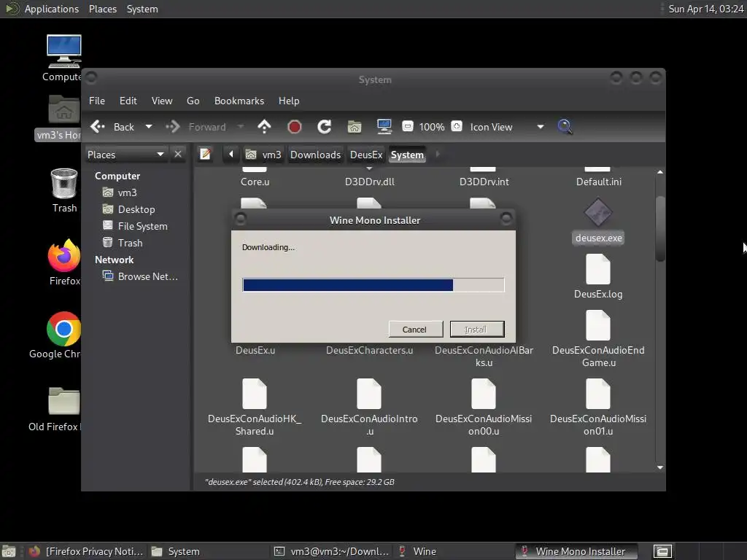Reload the current folder
The width and height of the screenshot is (747, 560).
(x=325, y=127)
